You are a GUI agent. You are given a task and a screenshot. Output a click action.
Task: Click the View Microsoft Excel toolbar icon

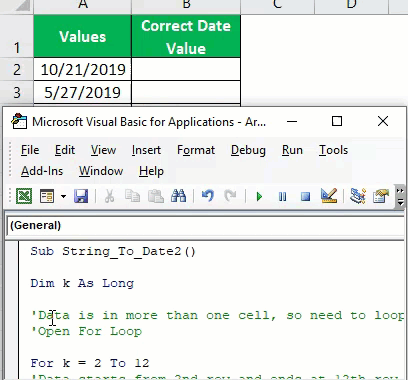24,196
